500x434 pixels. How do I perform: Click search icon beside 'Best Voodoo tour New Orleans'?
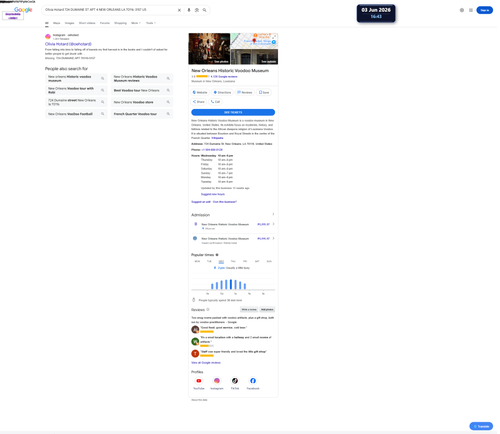click(168, 90)
